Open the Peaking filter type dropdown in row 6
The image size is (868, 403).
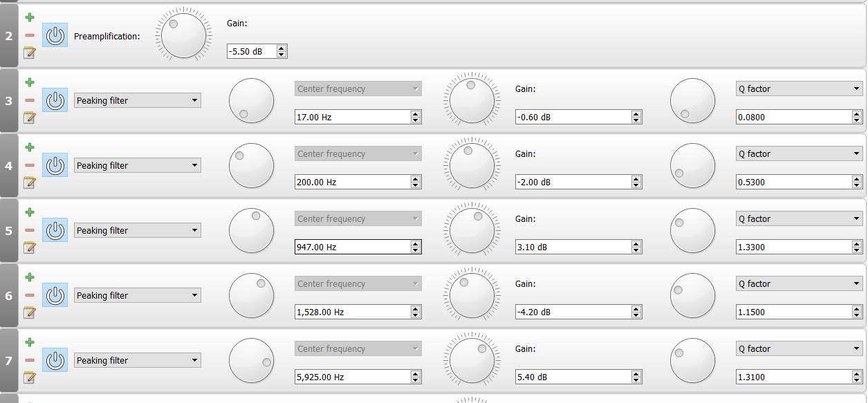click(x=138, y=295)
